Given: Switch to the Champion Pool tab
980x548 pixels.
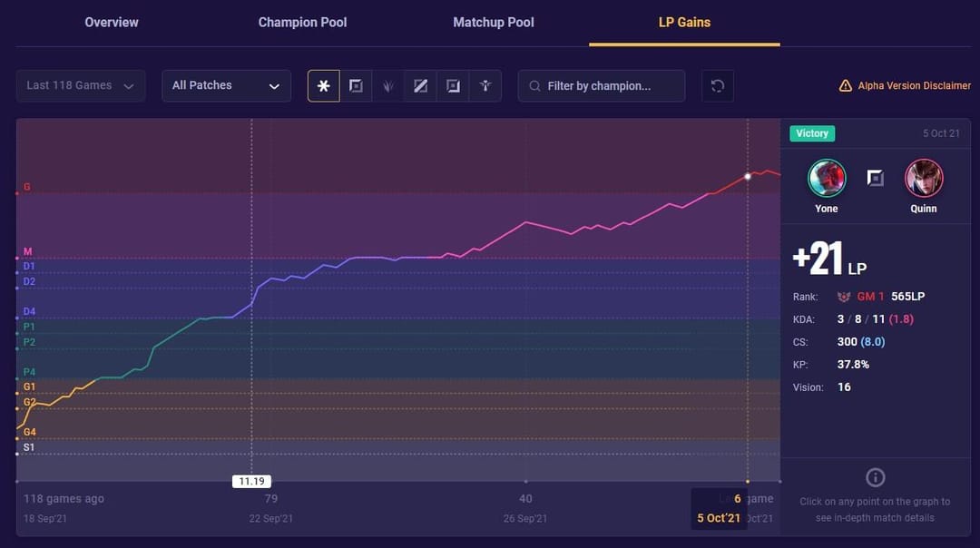Looking at the screenshot, I should click(302, 22).
